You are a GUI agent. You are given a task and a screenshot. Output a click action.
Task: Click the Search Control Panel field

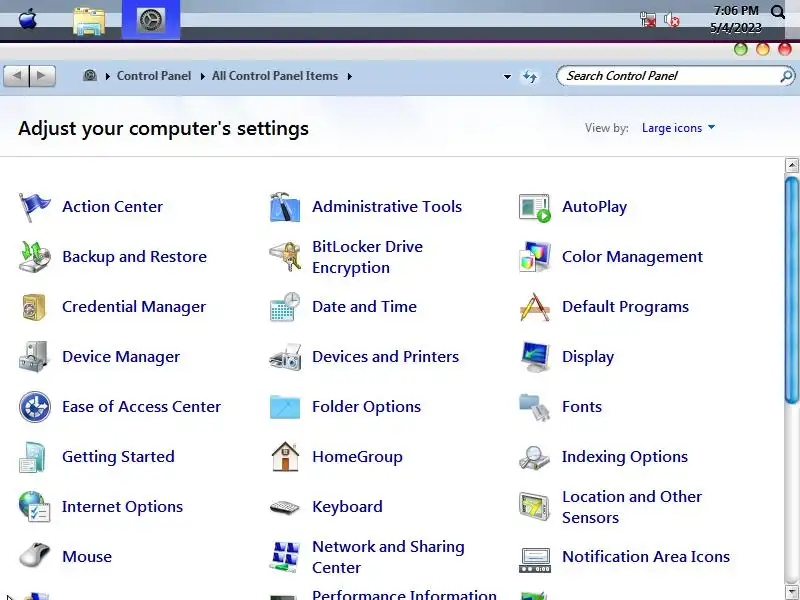[x=676, y=76]
